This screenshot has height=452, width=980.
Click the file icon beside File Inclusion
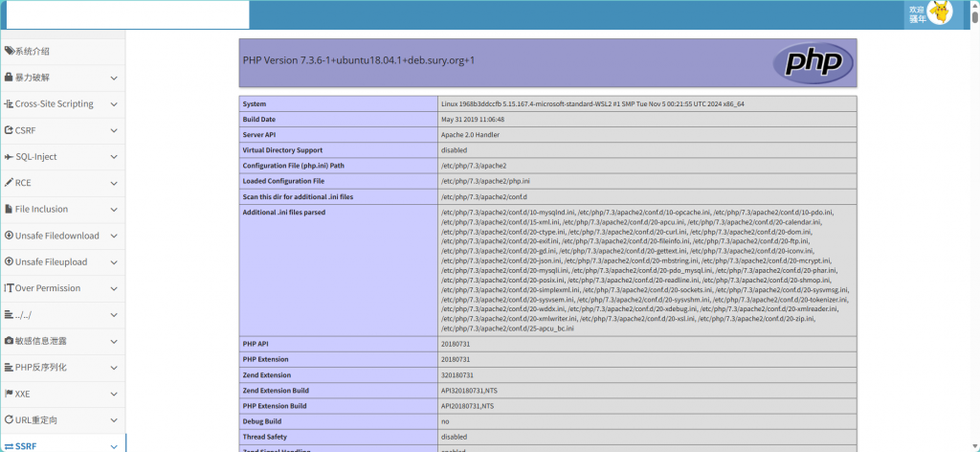click(x=9, y=209)
